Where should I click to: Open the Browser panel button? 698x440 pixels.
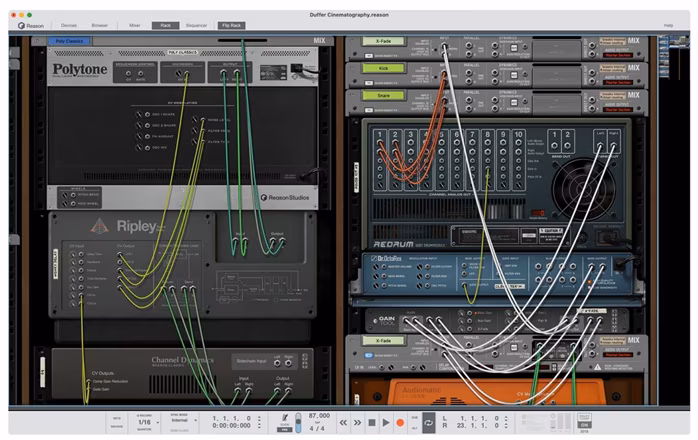pyautogui.click(x=100, y=24)
